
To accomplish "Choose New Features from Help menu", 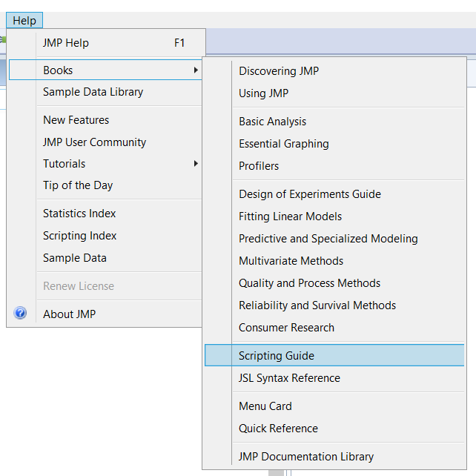I will [76, 120].
